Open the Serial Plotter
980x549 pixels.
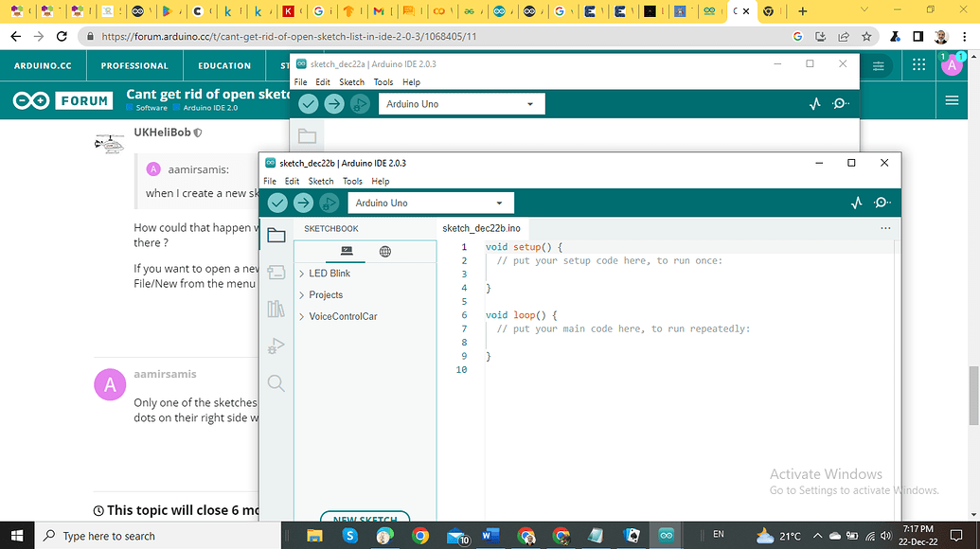tap(857, 203)
